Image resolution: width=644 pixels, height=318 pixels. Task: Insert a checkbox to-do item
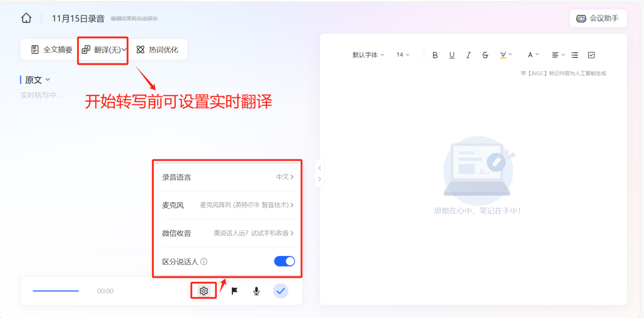tap(591, 55)
